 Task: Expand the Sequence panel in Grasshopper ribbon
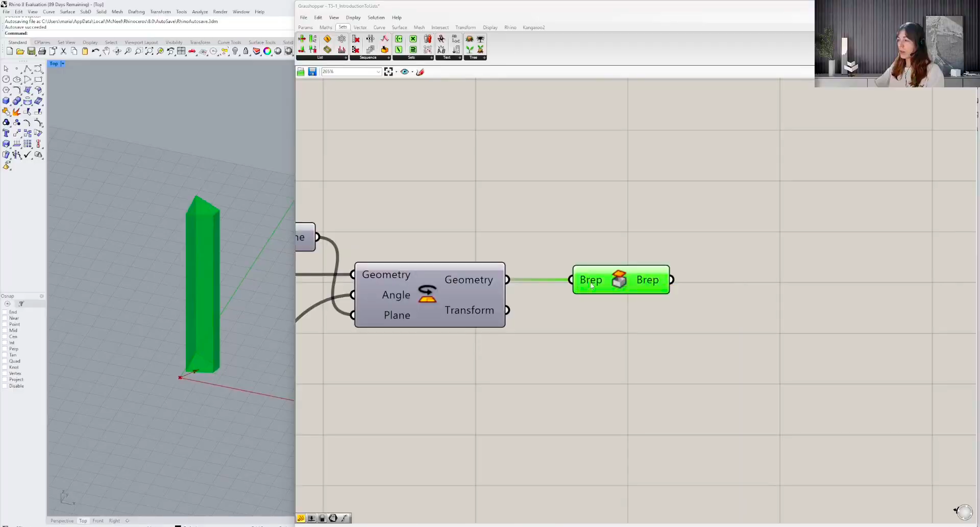[x=388, y=58]
